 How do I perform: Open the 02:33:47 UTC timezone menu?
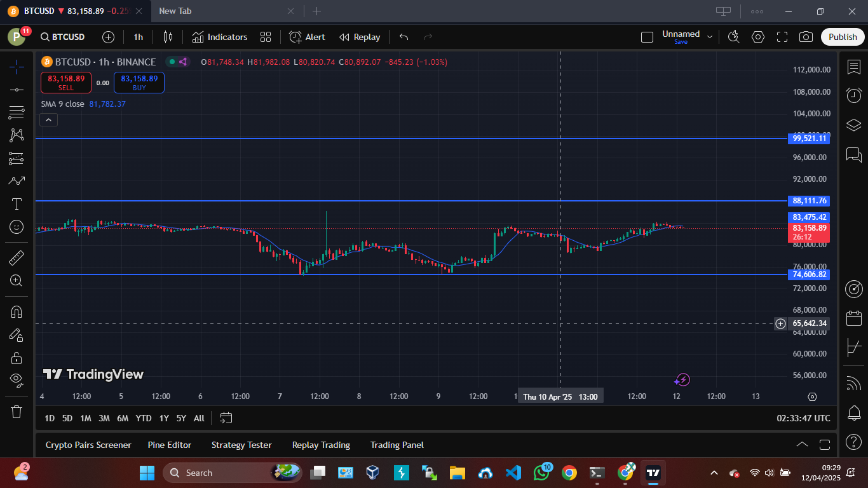point(803,418)
